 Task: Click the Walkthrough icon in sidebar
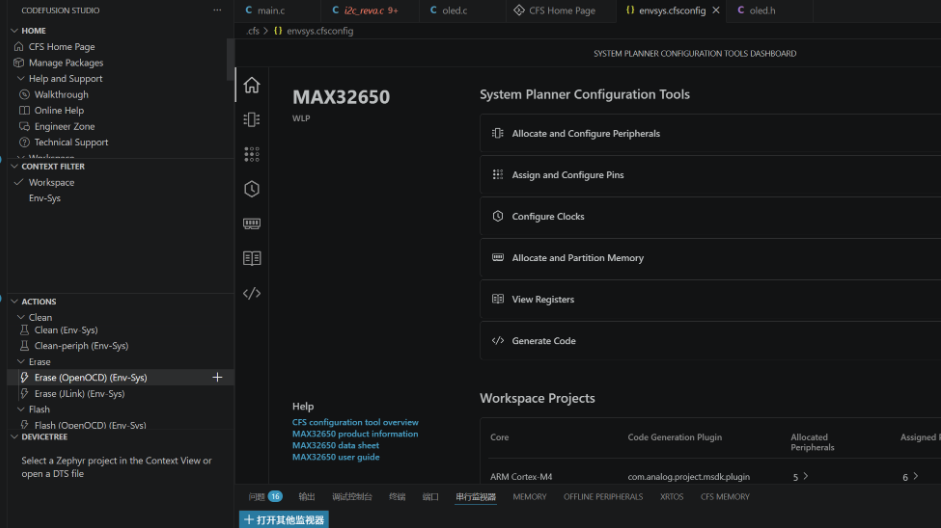click(24, 94)
